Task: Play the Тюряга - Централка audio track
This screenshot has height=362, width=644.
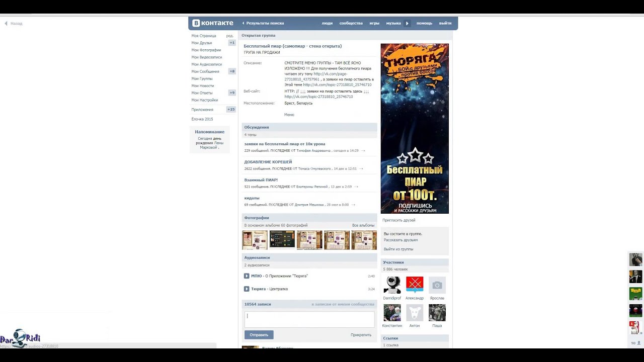Action: (247, 289)
